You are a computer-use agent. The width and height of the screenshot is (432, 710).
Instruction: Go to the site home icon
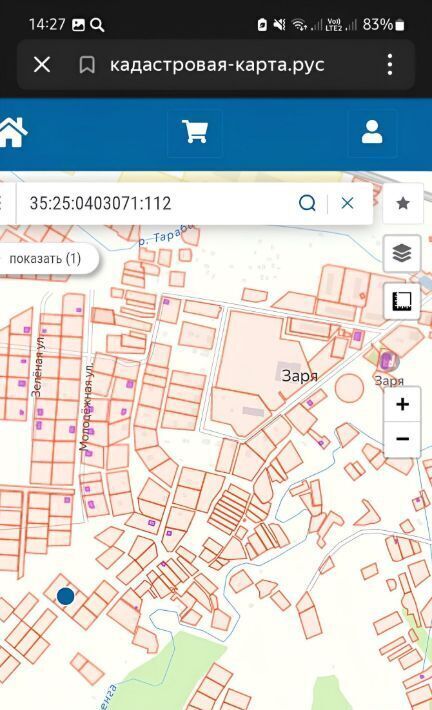point(13,132)
